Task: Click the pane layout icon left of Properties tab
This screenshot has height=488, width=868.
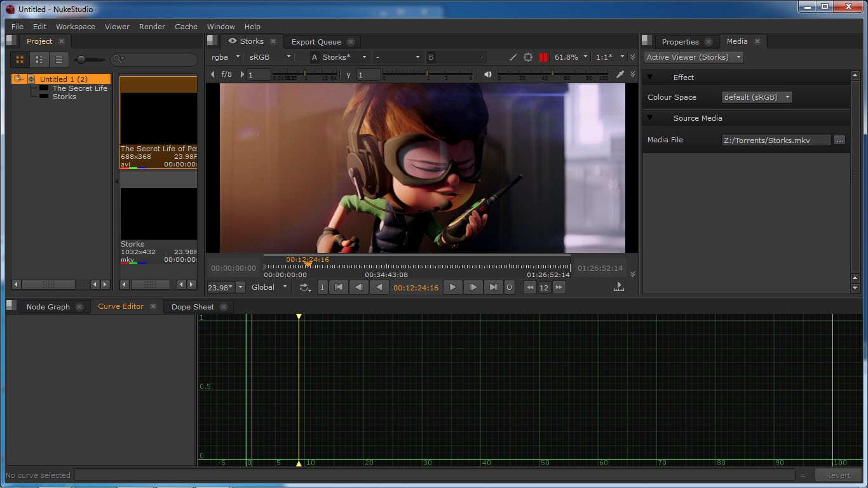Action: pos(647,41)
